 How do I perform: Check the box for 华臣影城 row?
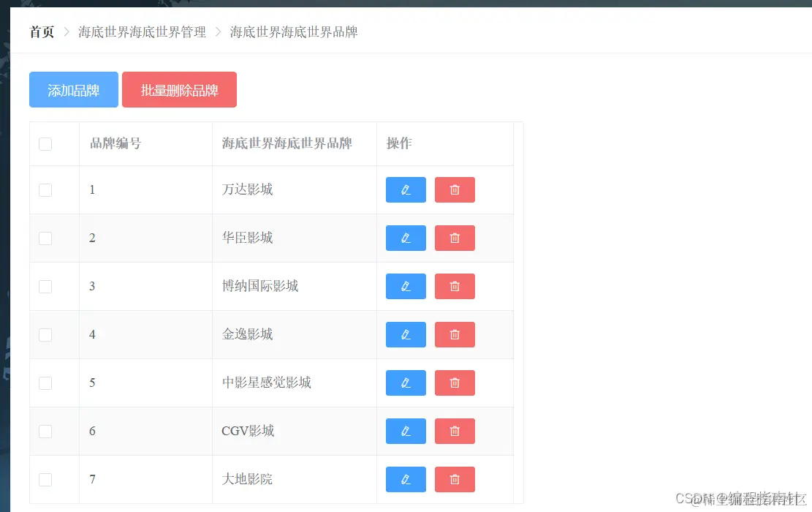[x=45, y=238]
